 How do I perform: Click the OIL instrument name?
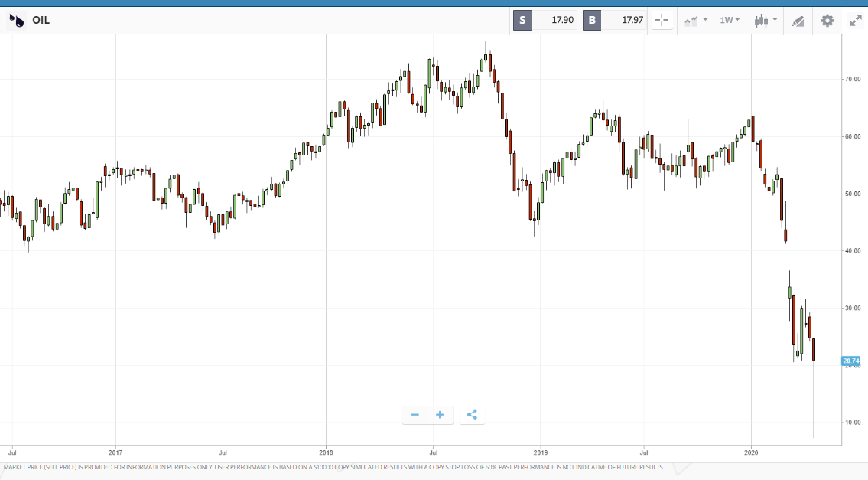[41, 21]
